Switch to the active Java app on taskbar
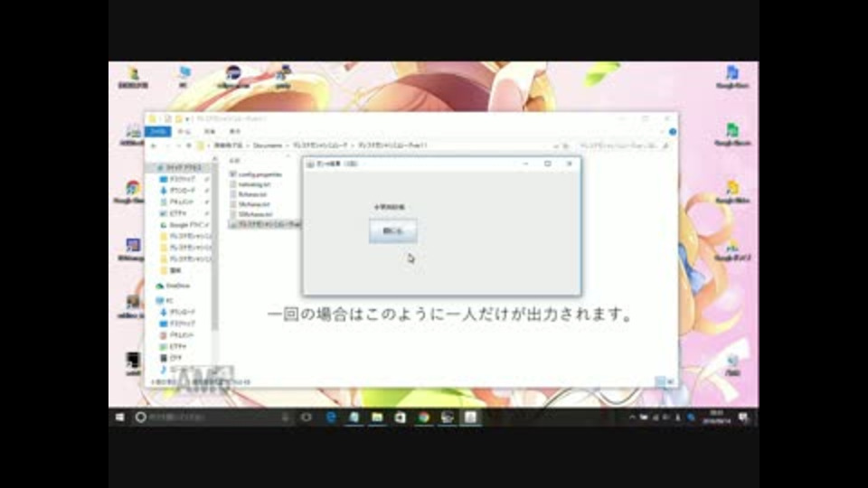 coord(470,418)
